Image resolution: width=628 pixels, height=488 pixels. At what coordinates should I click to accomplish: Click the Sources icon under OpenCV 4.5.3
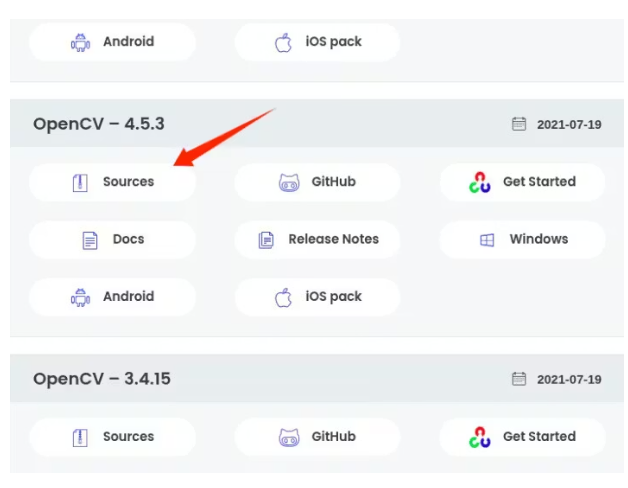coord(81,183)
